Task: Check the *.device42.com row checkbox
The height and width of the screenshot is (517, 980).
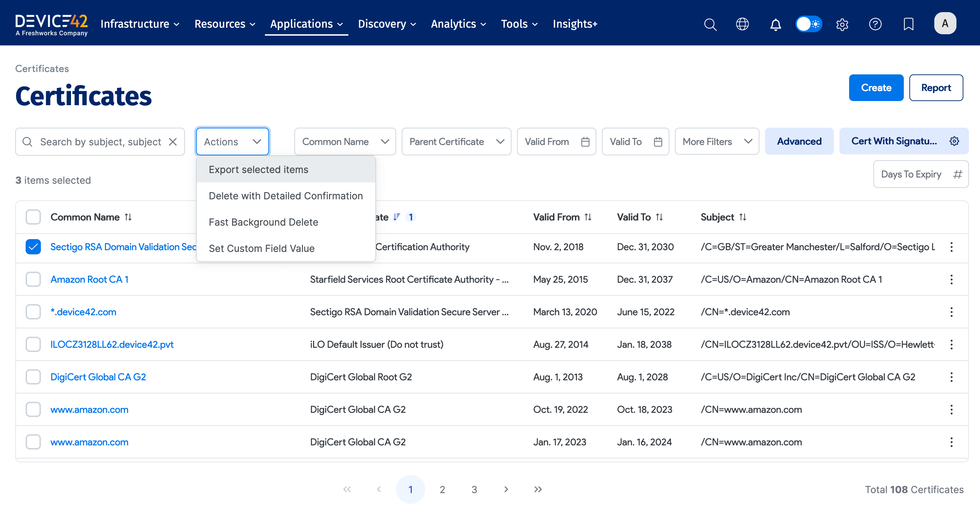Action: [x=33, y=312]
